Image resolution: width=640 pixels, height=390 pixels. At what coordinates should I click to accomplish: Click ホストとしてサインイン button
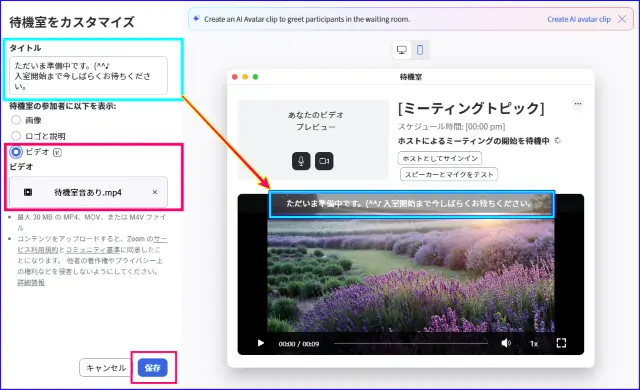pos(440,158)
